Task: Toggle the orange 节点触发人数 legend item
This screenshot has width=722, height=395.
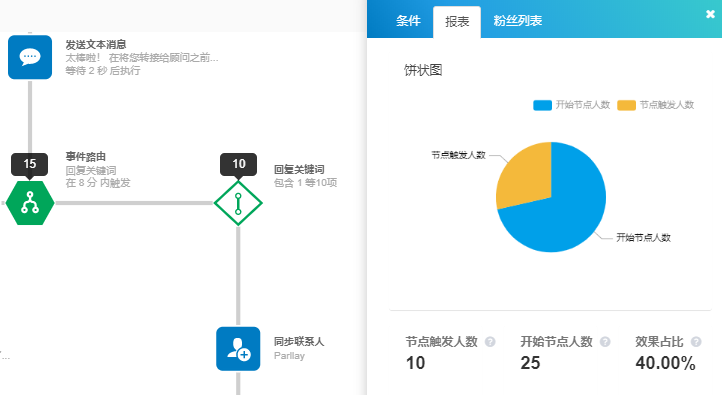Action: click(655, 105)
